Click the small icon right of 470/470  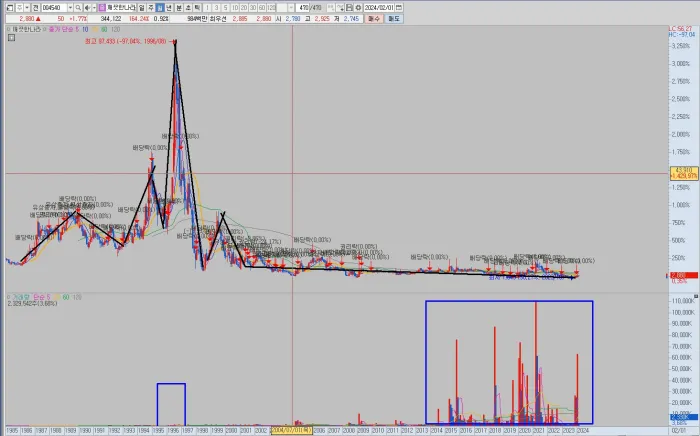(x=331, y=8)
